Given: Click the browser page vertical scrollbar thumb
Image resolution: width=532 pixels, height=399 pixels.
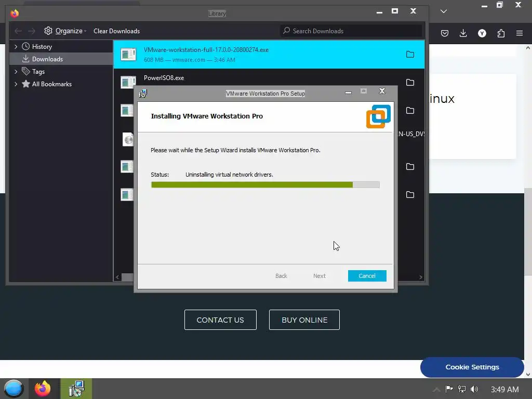Looking at the screenshot, I should coord(528,231).
